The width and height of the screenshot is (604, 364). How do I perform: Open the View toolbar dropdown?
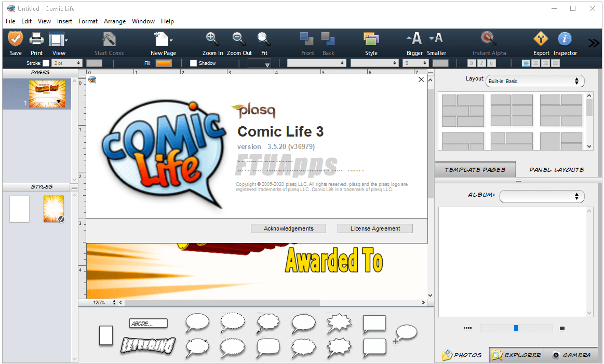pyautogui.click(x=66, y=40)
